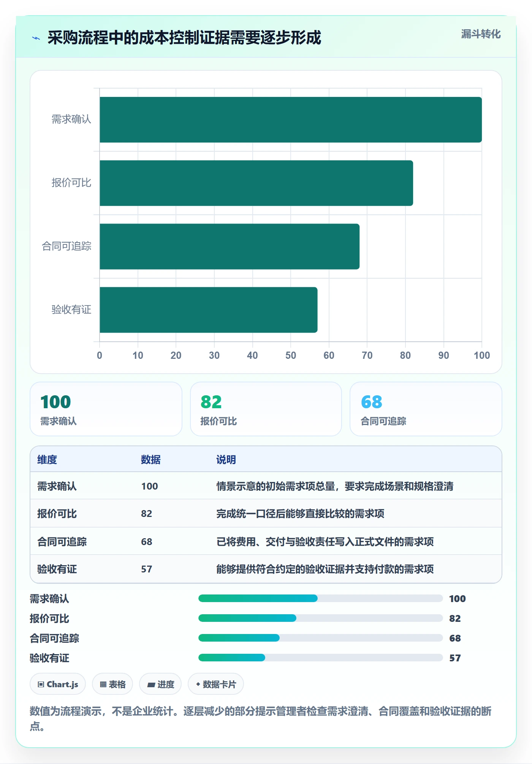The height and width of the screenshot is (764, 532).
Task: Click the 57 value beside the 验收有证 progress bar
Action: [x=455, y=658]
